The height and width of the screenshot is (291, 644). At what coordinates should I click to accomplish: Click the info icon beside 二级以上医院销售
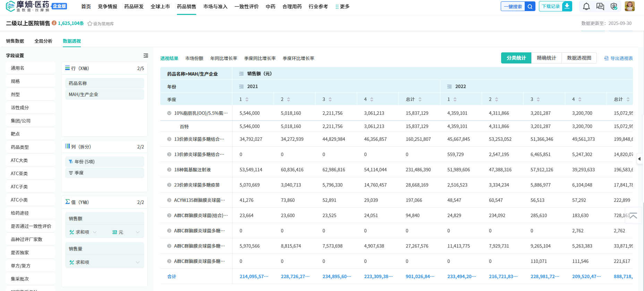(x=54, y=23)
